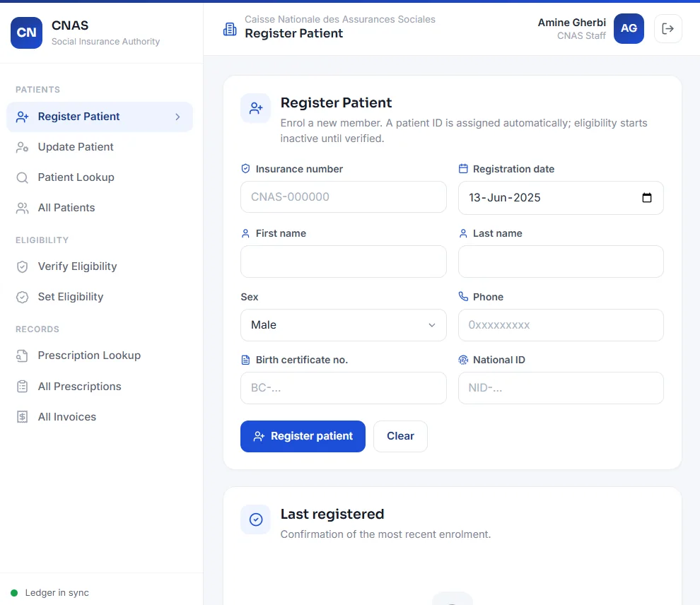Open Verify Eligibility page
Image resolution: width=700 pixels, height=605 pixels.
click(100, 266)
